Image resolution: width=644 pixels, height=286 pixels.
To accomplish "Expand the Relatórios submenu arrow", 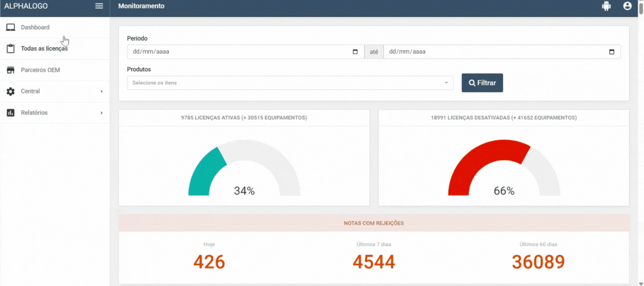I will point(101,113).
